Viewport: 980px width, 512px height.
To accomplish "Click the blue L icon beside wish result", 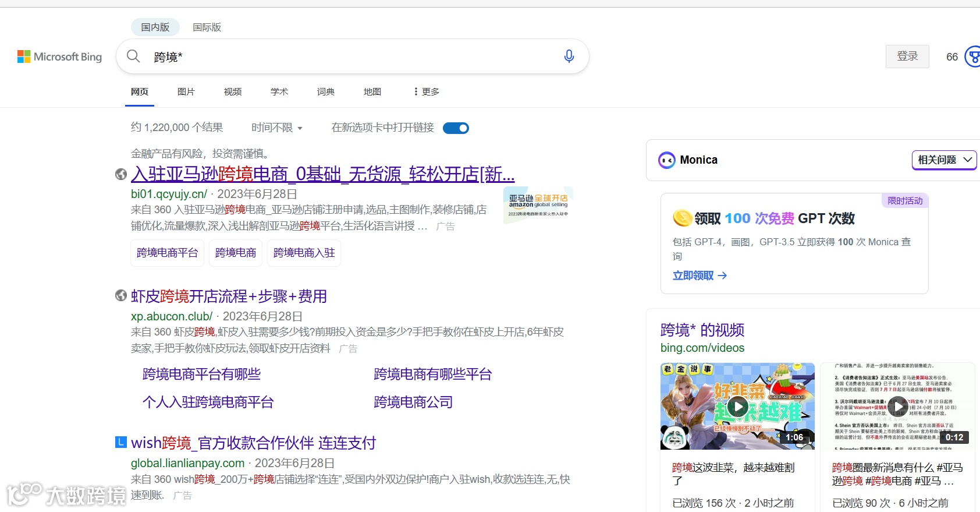I will click(121, 442).
